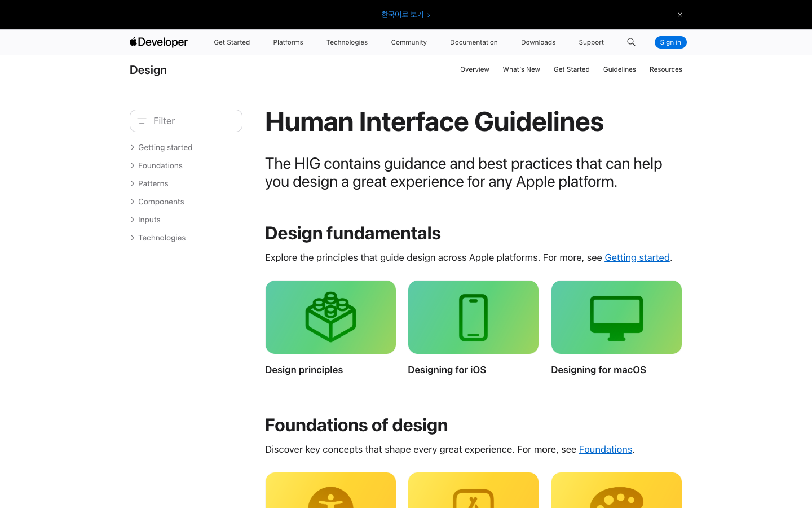The image size is (812, 508).
Task: Open the yellow app icon tile
Action: click(x=473, y=490)
